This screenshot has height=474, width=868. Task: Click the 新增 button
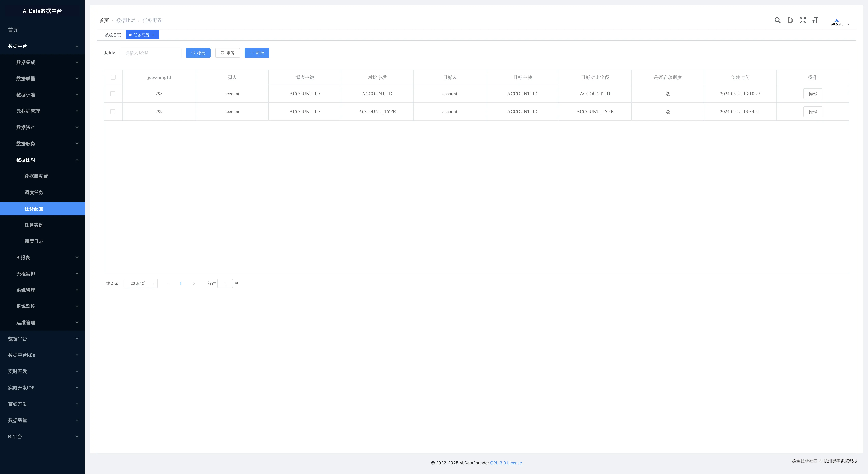tap(257, 53)
